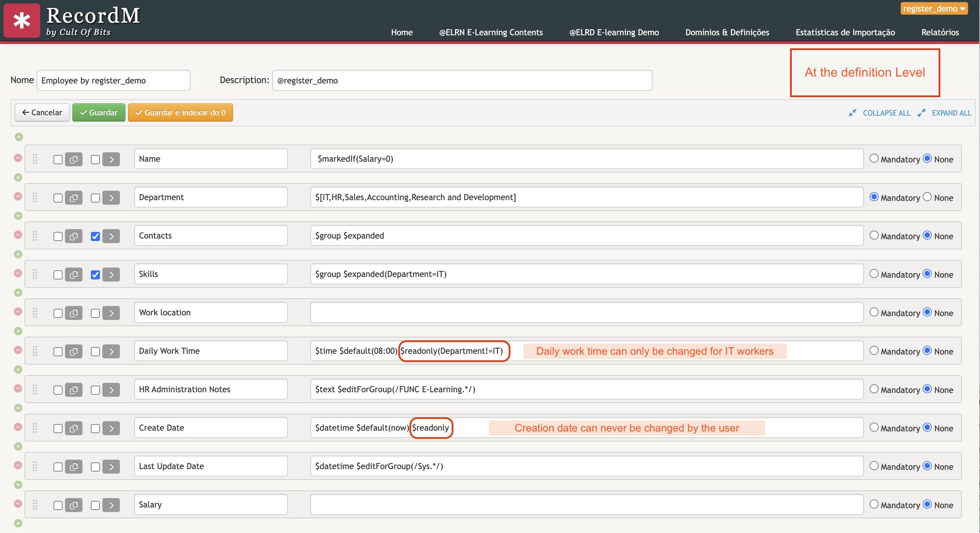The image size is (980, 533).
Task: Add a new field above Name with plus icon
Action: (19, 137)
